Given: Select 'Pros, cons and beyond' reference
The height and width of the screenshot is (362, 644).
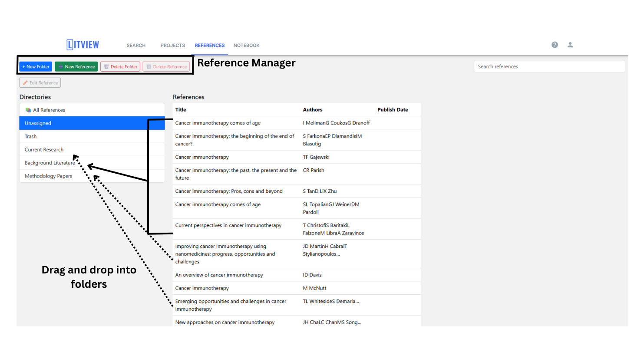Looking at the screenshot, I should coord(297,191).
